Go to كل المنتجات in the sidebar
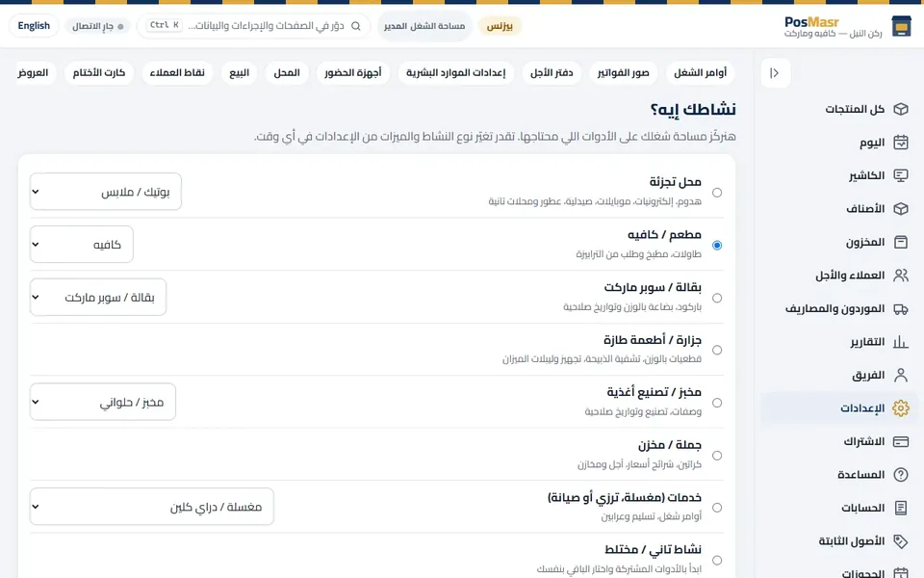The width and height of the screenshot is (924, 578). tap(839, 109)
